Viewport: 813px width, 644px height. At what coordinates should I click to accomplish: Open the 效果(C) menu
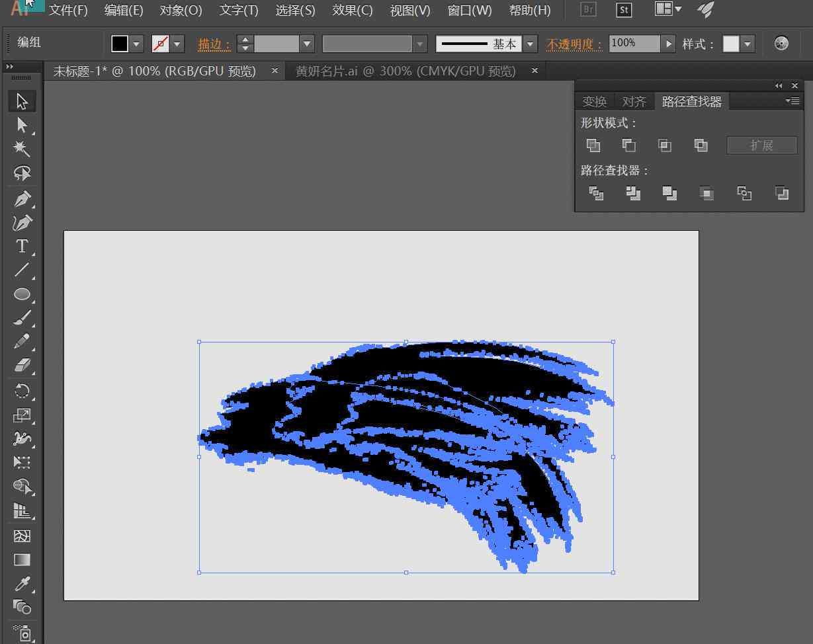point(353,10)
